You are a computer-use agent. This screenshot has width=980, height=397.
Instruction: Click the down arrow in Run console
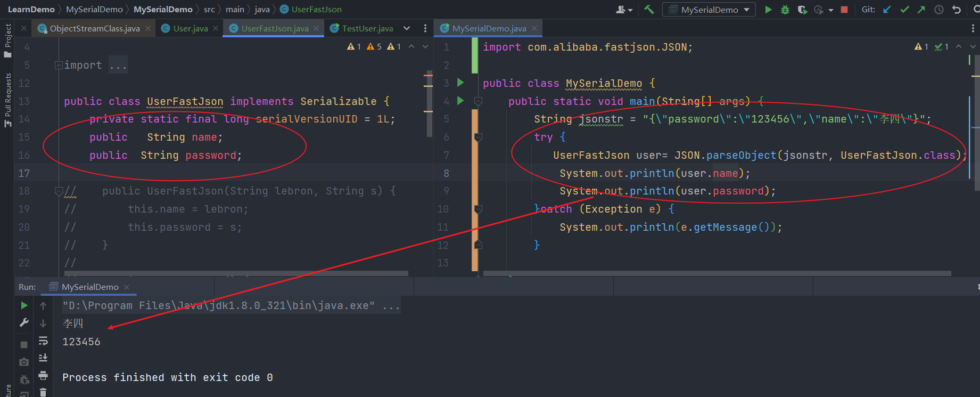click(x=43, y=323)
